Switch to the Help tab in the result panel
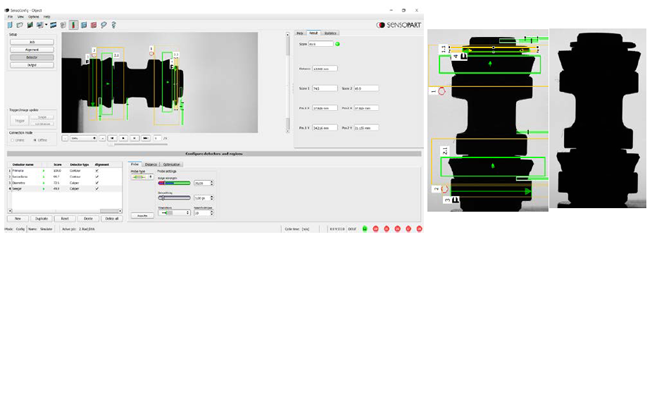This screenshot has width=650, height=400. point(300,33)
